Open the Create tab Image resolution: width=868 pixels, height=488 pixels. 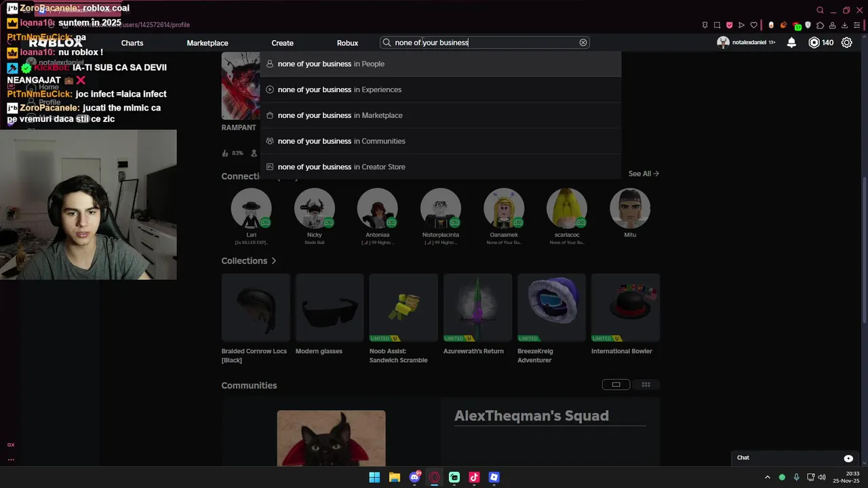(x=283, y=43)
